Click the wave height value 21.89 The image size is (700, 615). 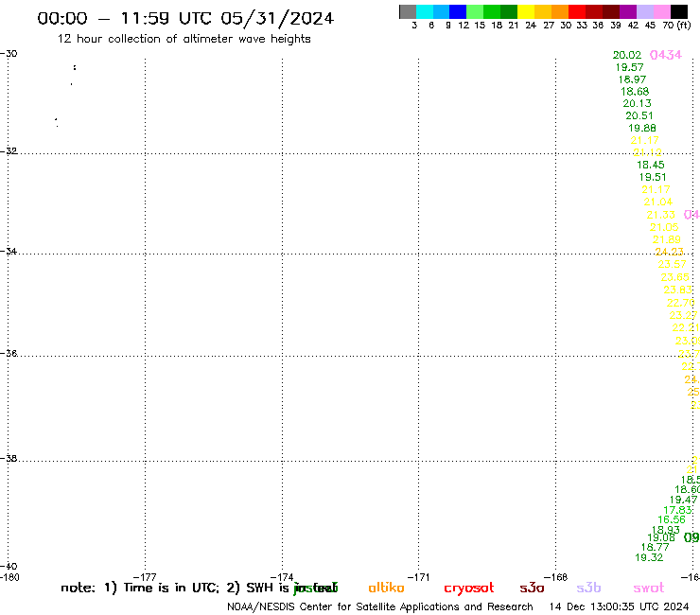point(667,239)
